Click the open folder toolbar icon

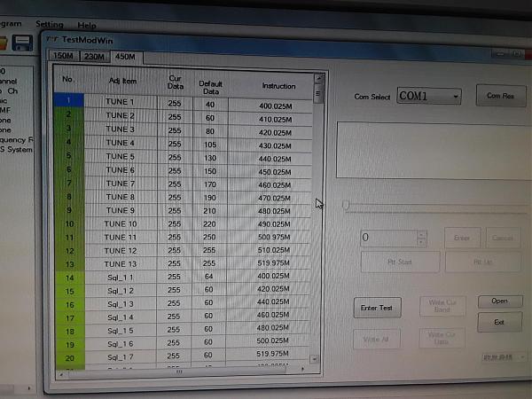click(x=4, y=42)
